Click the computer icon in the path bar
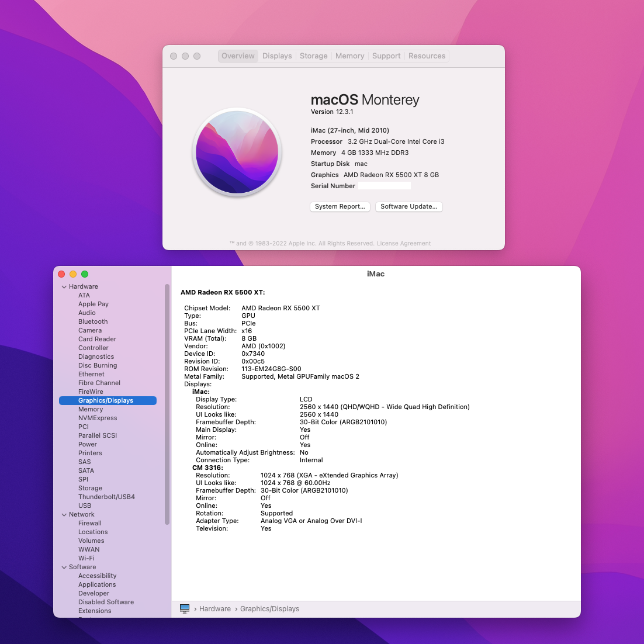The width and height of the screenshot is (644, 644). coord(185,609)
